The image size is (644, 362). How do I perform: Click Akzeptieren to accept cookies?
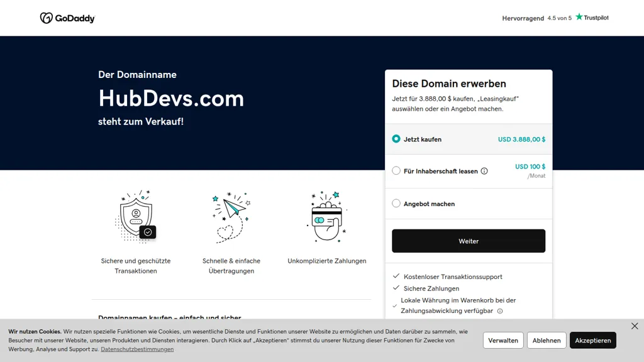(592, 340)
